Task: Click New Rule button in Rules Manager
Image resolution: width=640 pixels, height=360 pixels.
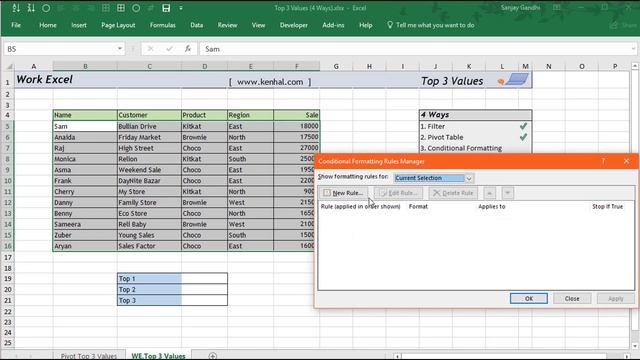Action: (x=343, y=193)
